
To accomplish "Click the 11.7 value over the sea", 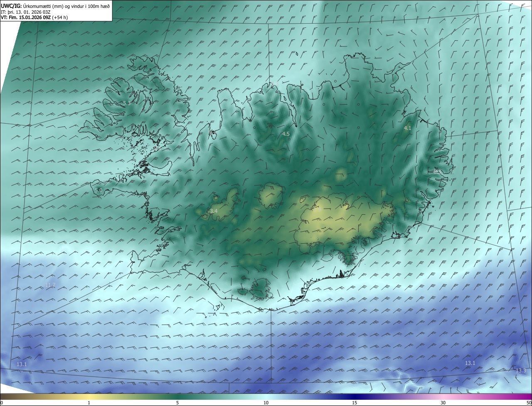I will click(x=50, y=284).
